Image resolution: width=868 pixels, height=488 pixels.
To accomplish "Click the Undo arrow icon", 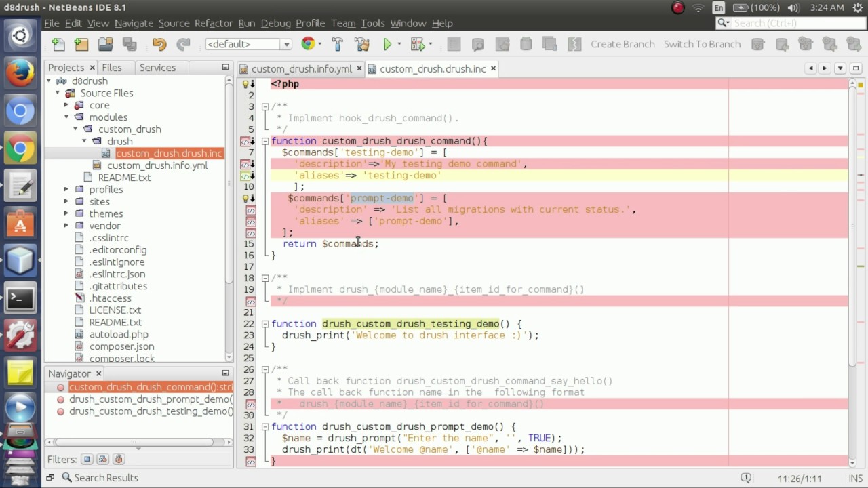I will tap(159, 45).
